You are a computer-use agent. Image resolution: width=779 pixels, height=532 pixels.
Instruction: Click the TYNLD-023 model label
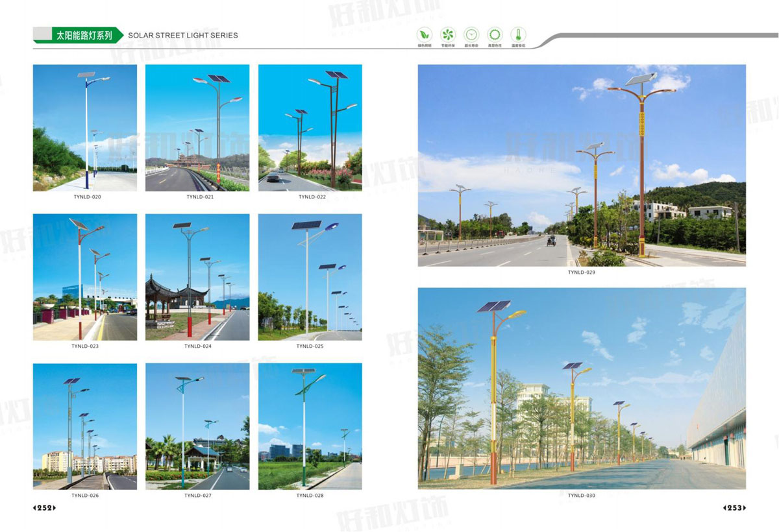pyautogui.click(x=85, y=346)
